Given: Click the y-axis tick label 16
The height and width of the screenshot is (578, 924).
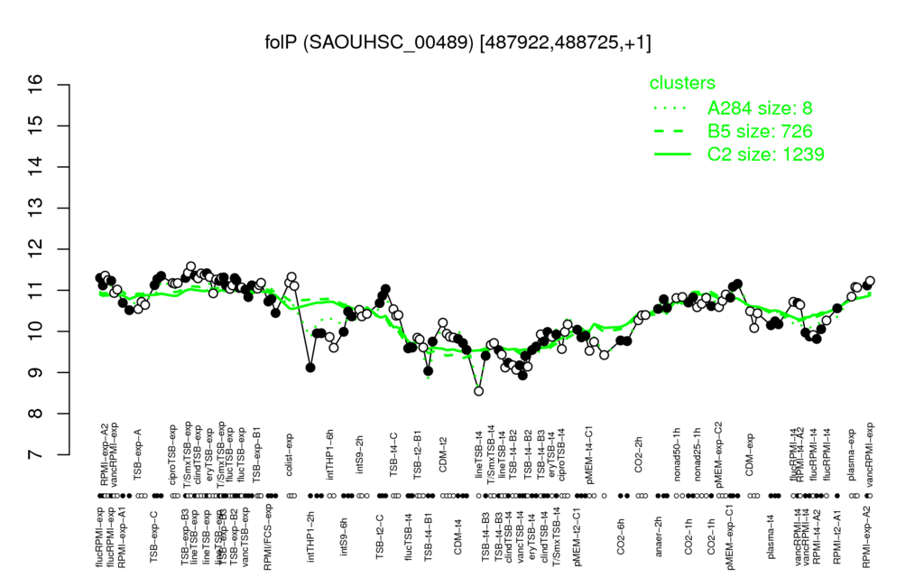Looking at the screenshot, I should coord(35,85).
